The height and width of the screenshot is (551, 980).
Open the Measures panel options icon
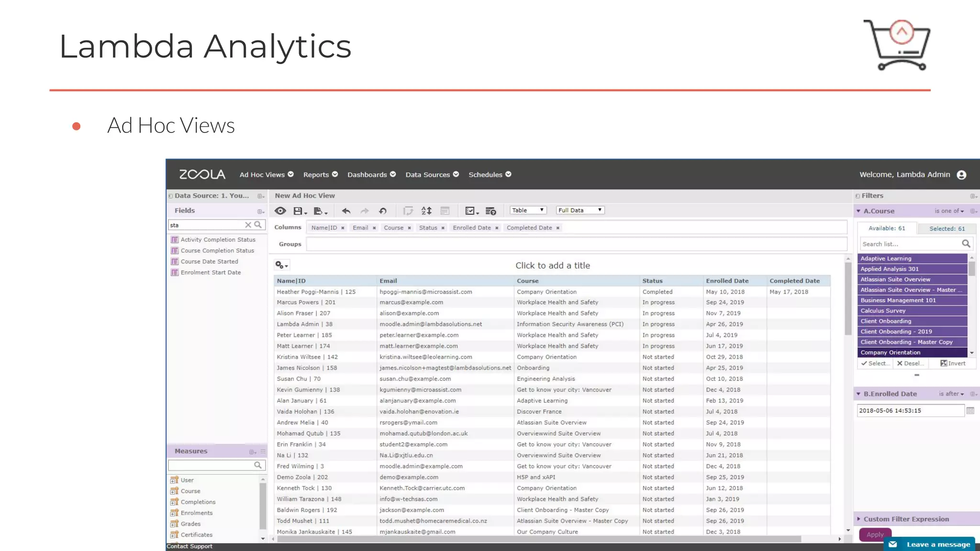coord(253,452)
